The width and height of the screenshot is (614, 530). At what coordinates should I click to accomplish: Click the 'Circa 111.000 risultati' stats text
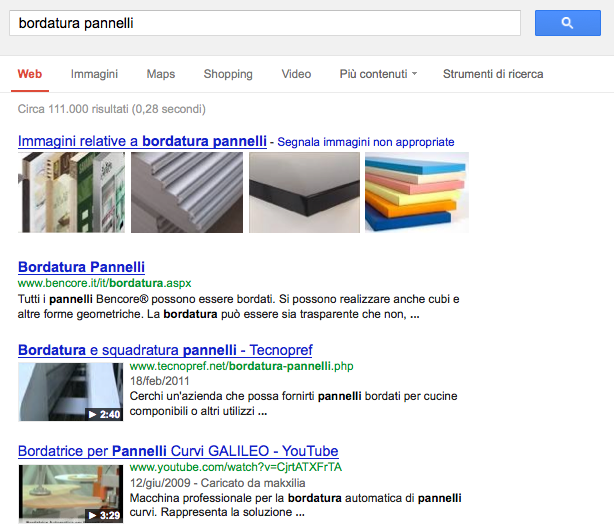[112, 109]
